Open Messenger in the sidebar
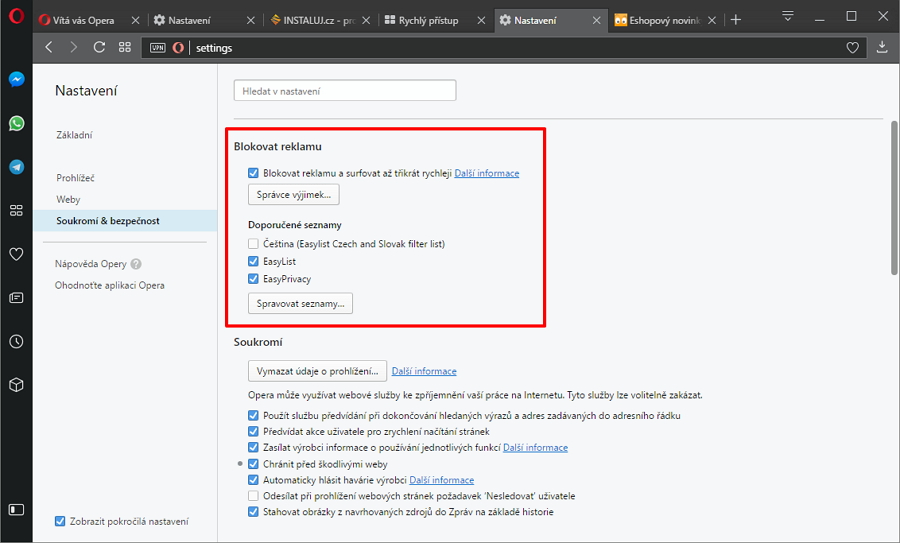Screen dimensions: 900x543 click(x=16, y=80)
